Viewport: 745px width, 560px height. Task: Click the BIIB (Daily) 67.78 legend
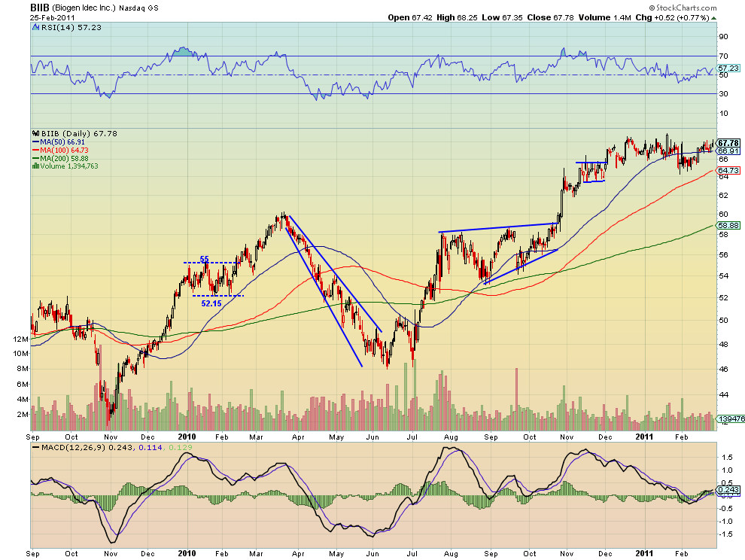(79, 133)
